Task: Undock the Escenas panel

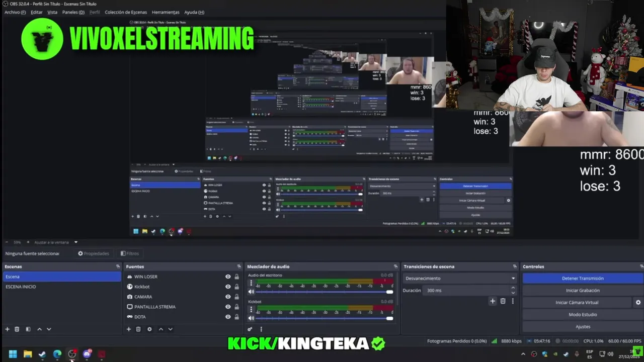Action: (118, 266)
